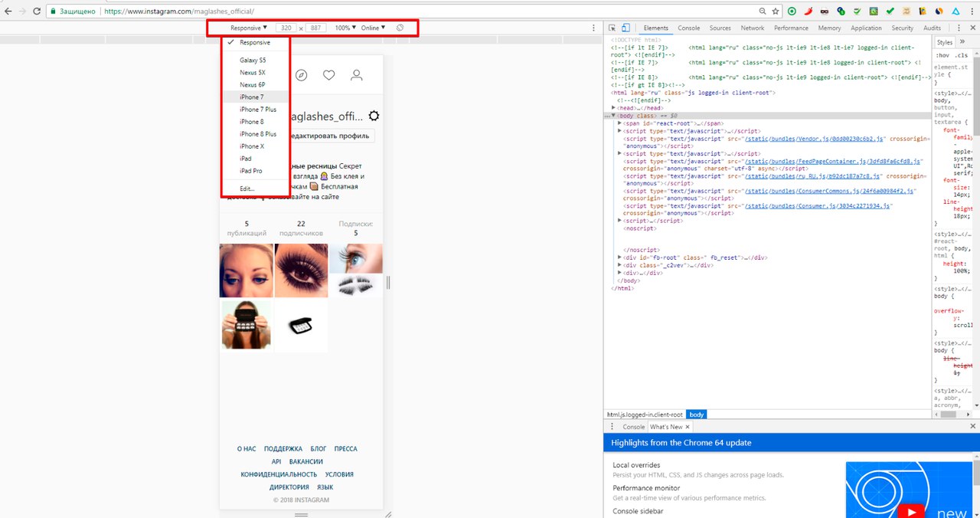980x518 pixels.
Task: Open the Instagram profile settings gear
Action: tap(374, 116)
